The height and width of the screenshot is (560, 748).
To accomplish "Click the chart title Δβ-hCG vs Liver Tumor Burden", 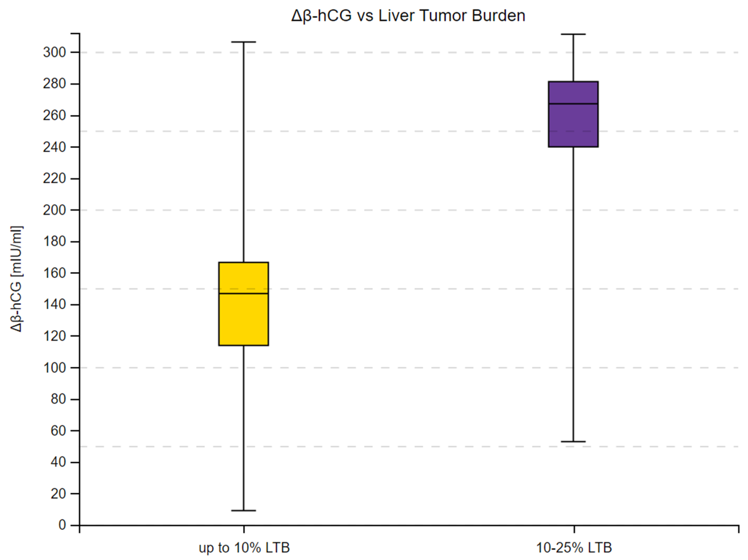I will coord(408,16).
